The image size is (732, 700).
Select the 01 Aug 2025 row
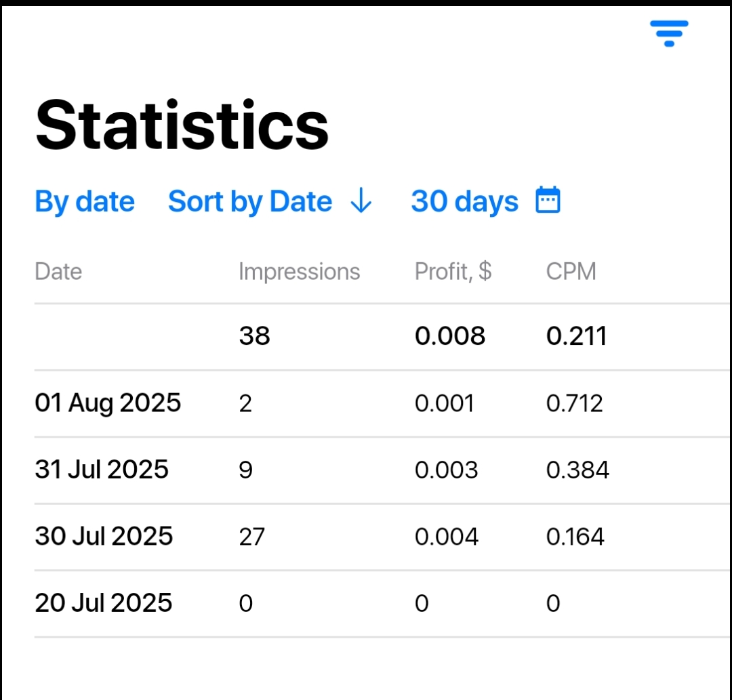(x=382, y=404)
